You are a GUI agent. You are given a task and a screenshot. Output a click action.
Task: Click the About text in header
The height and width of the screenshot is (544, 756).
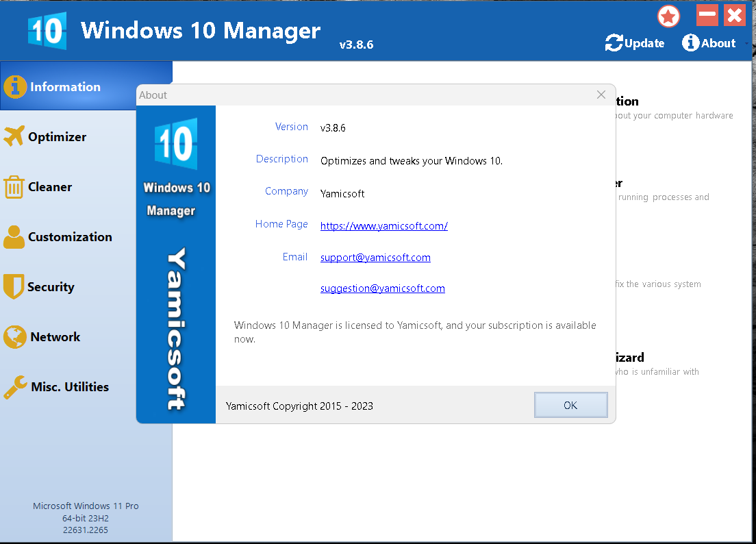[718, 43]
